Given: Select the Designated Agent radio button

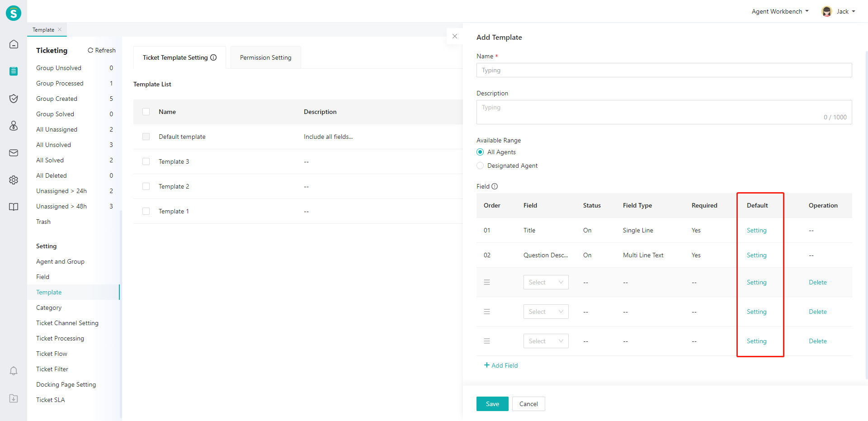Looking at the screenshot, I should [480, 166].
